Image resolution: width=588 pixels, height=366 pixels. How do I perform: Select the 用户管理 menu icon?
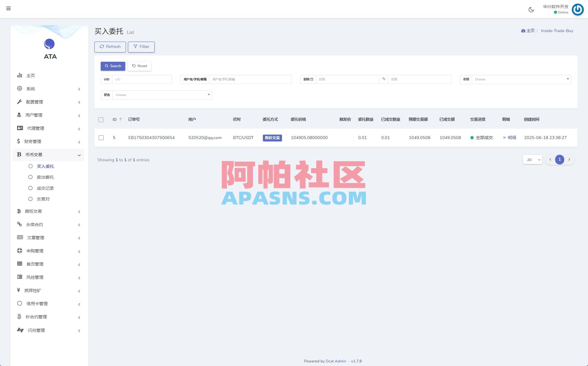click(19, 115)
